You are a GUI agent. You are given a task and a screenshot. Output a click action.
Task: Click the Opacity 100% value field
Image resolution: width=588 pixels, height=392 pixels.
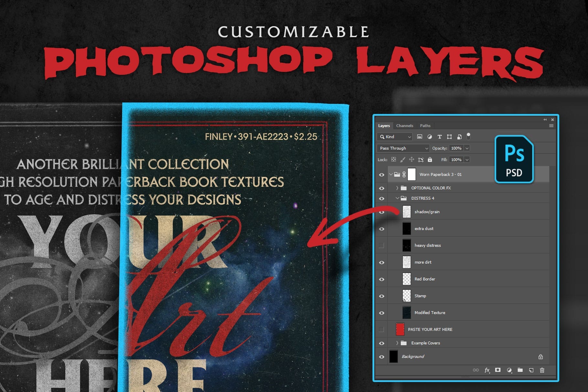[x=456, y=148]
